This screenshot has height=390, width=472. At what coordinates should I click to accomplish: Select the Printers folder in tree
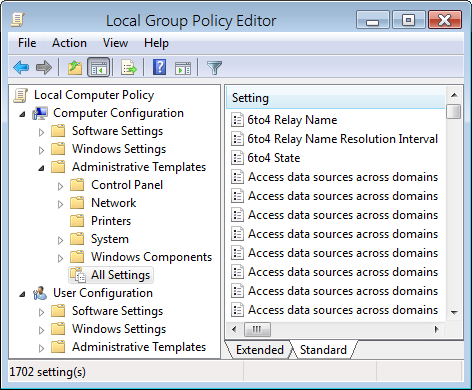point(111,221)
